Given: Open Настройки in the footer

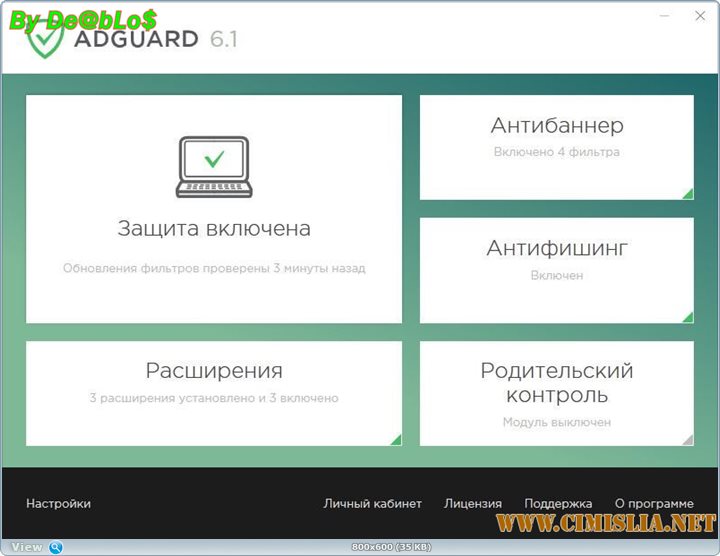Looking at the screenshot, I should (58, 504).
